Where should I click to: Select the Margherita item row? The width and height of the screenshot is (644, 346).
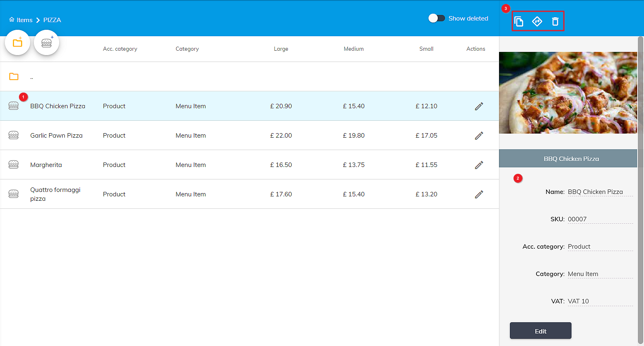pyautogui.click(x=46, y=165)
